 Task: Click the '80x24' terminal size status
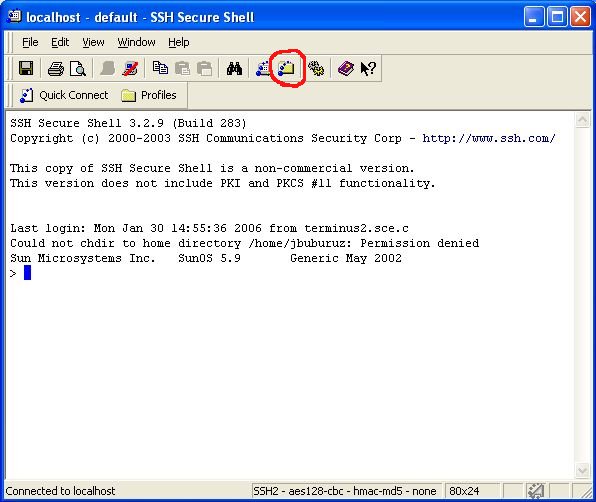tap(464, 491)
